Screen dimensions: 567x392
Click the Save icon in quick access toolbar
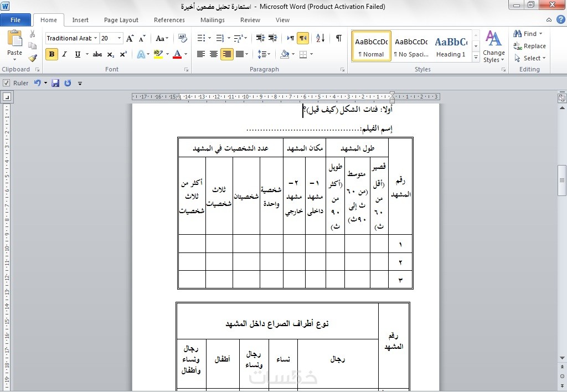55,83
